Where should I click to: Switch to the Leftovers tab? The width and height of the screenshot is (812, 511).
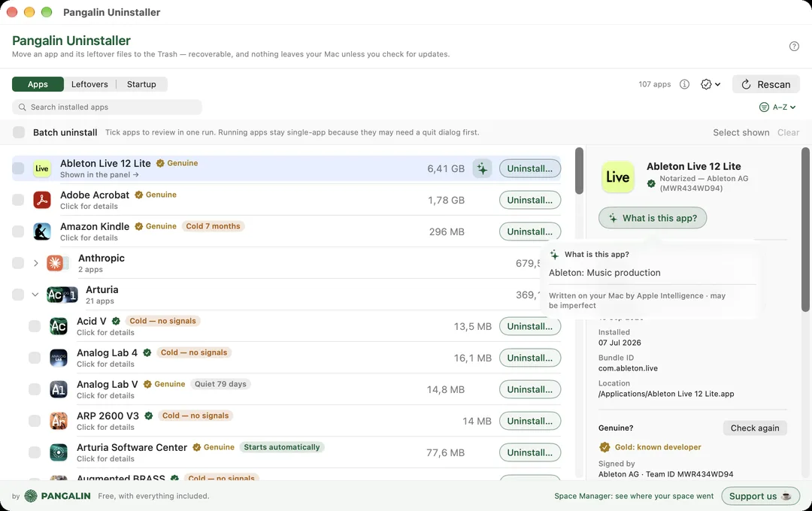(x=89, y=84)
